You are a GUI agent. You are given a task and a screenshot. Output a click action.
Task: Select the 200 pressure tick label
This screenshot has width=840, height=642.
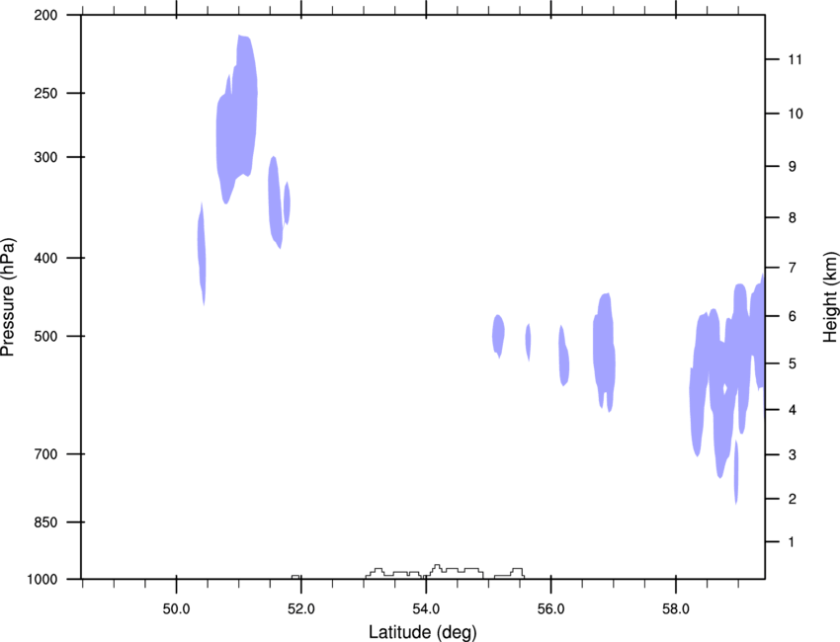click(x=45, y=15)
